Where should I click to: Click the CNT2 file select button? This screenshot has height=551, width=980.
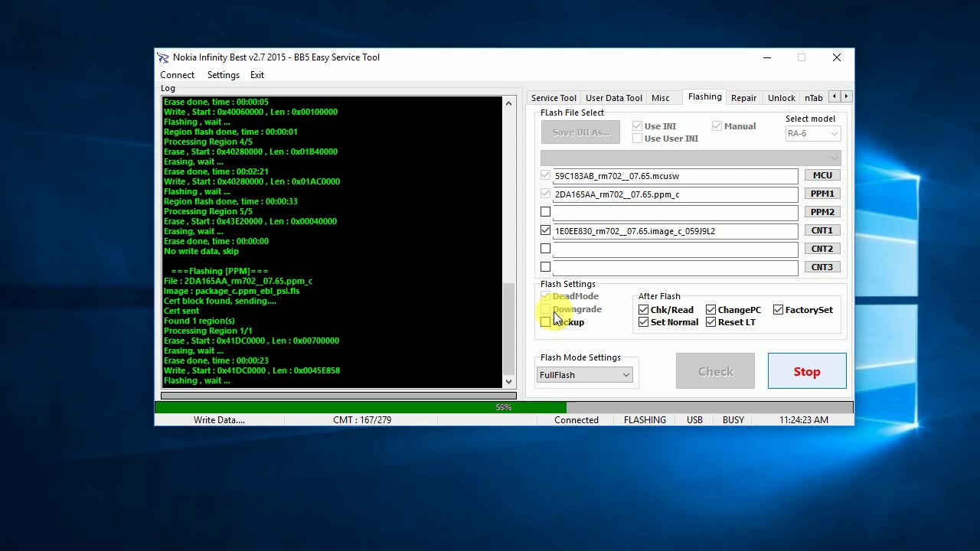(x=822, y=249)
